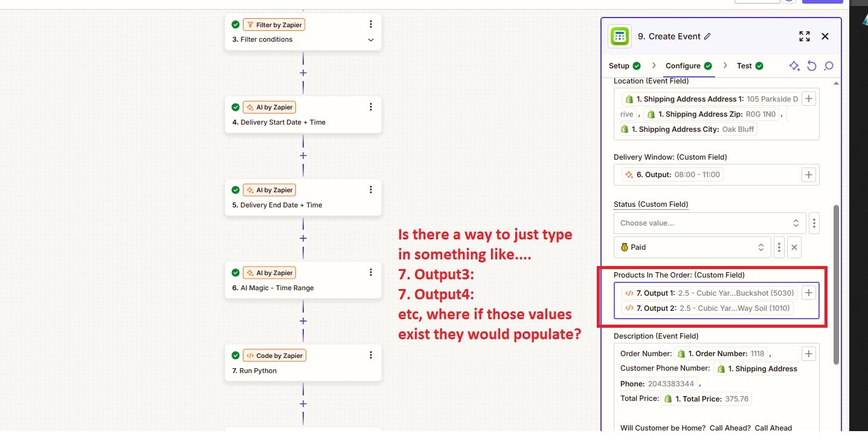Click the Shipping Address City pill
This screenshot has width=868, height=442.
(689, 129)
